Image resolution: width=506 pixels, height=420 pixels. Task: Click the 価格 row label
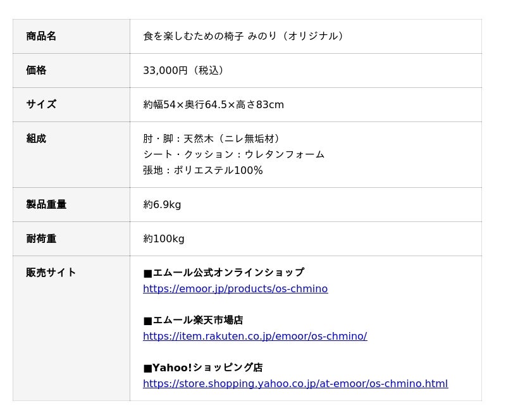[x=36, y=70]
